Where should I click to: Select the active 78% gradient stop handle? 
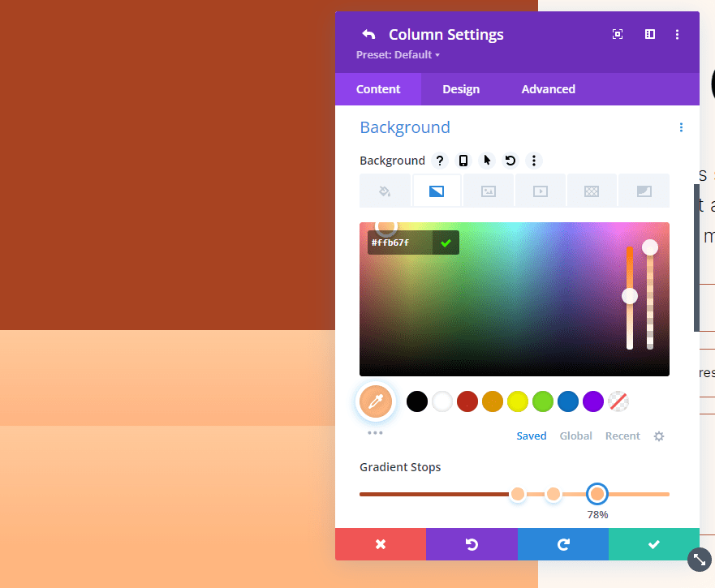(597, 494)
